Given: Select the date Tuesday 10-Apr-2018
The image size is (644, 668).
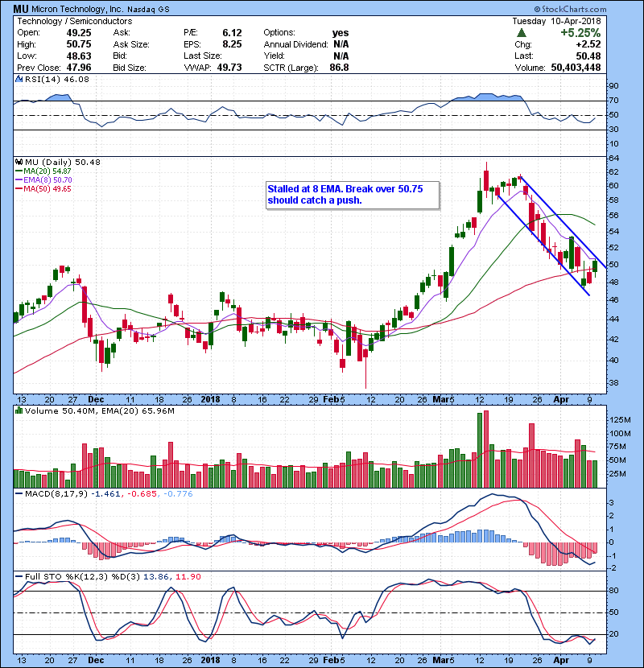Looking at the screenshot, I should pyautogui.click(x=556, y=21).
